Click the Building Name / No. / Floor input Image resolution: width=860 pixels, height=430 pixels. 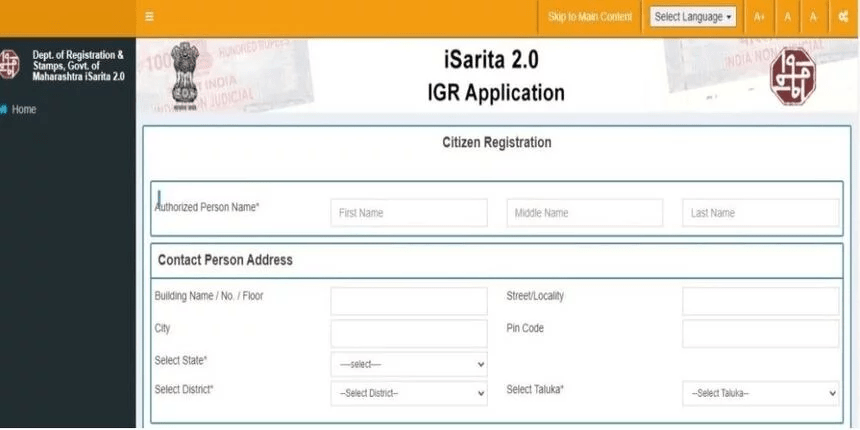(409, 301)
